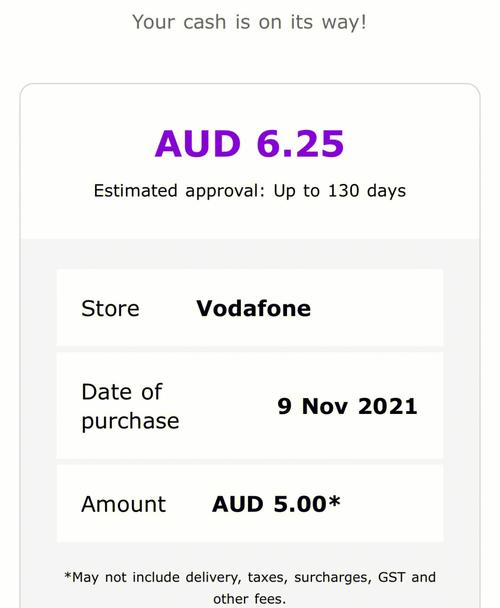Click the word 'purchase' in the date label
Screen dimensions: 500x608
tap(130, 422)
